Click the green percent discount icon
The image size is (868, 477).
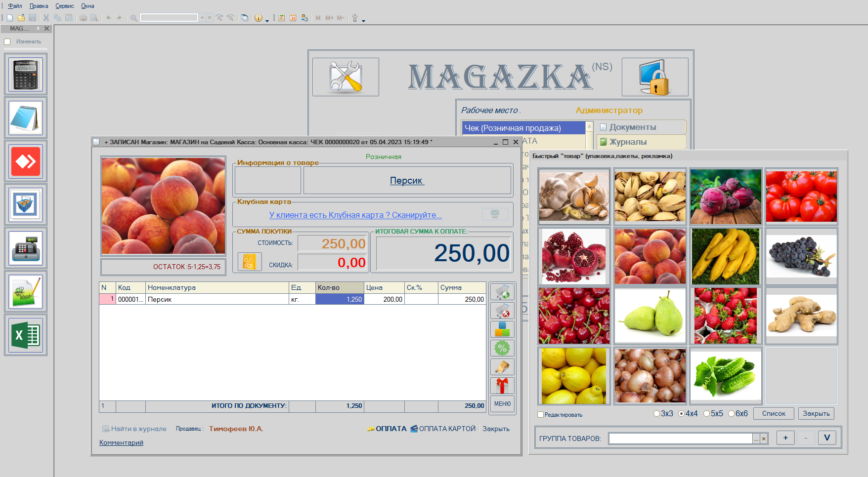(502, 348)
